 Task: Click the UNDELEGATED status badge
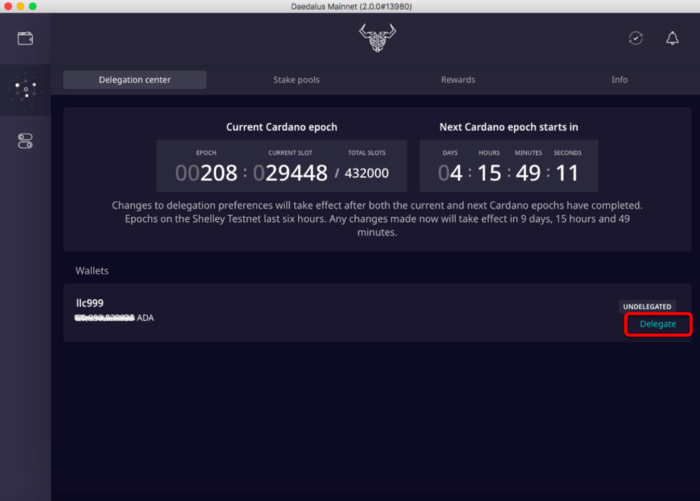coord(647,306)
